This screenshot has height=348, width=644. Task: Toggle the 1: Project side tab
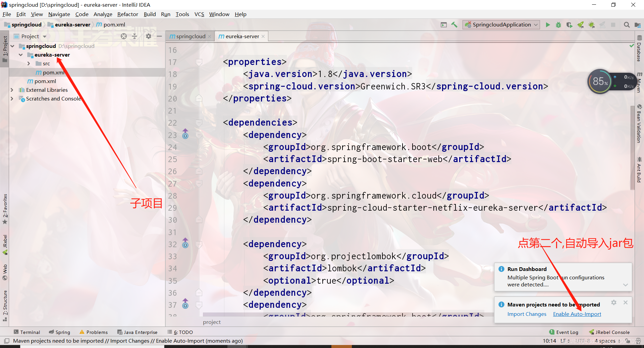[x=5, y=49]
